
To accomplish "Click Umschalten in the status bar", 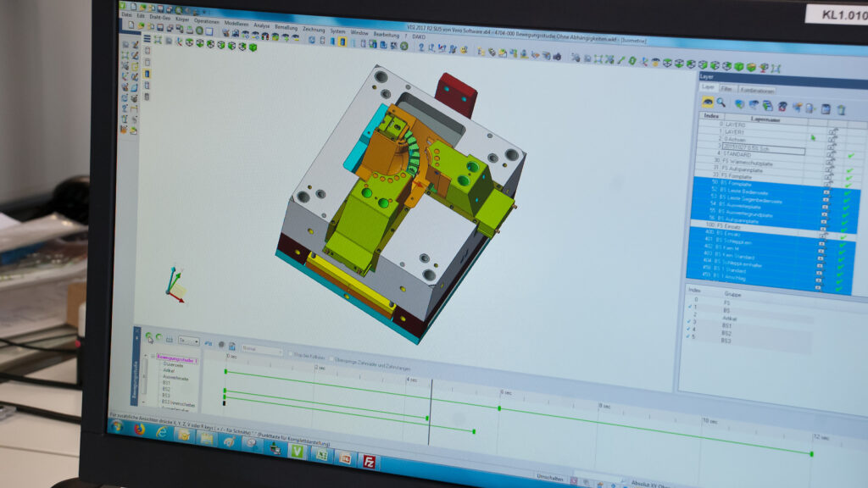I will [549, 478].
